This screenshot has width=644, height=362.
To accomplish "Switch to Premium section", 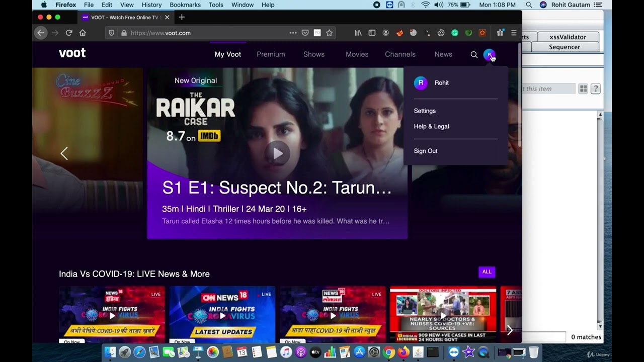I will pyautogui.click(x=271, y=54).
